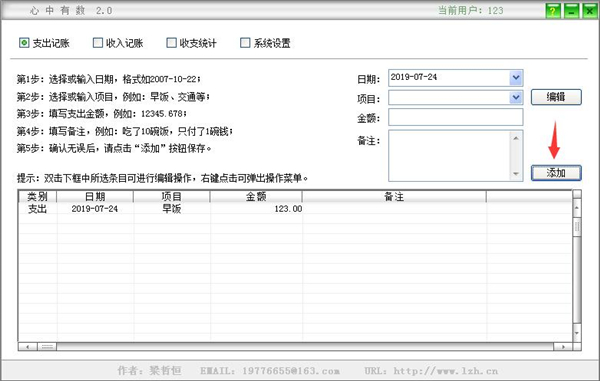Expand the 项目 dropdown list
Image resolution: width=600 pixels, height=381 pixels.
[x=516, y=98]
